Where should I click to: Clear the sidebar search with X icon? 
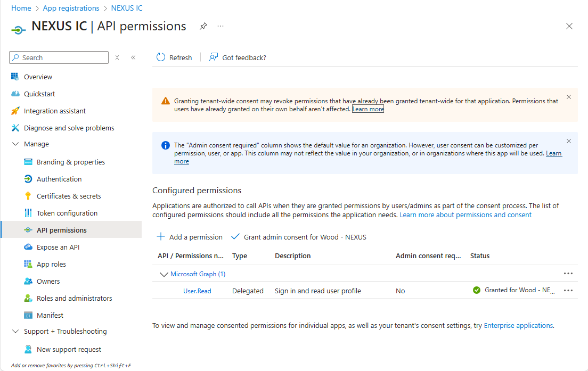(117, 57)
